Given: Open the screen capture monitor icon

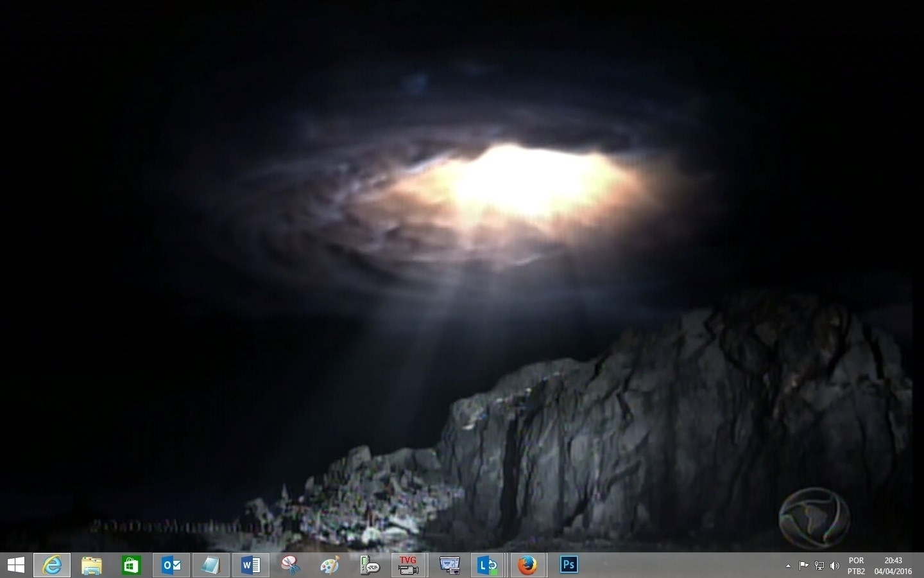Looking at the screenshot, I should (449, 565).
